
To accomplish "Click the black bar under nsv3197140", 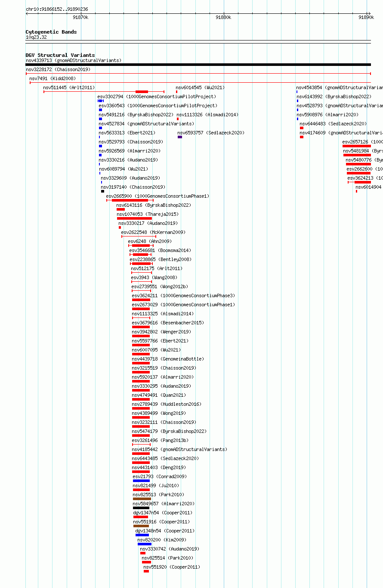I will coord(102,191).
